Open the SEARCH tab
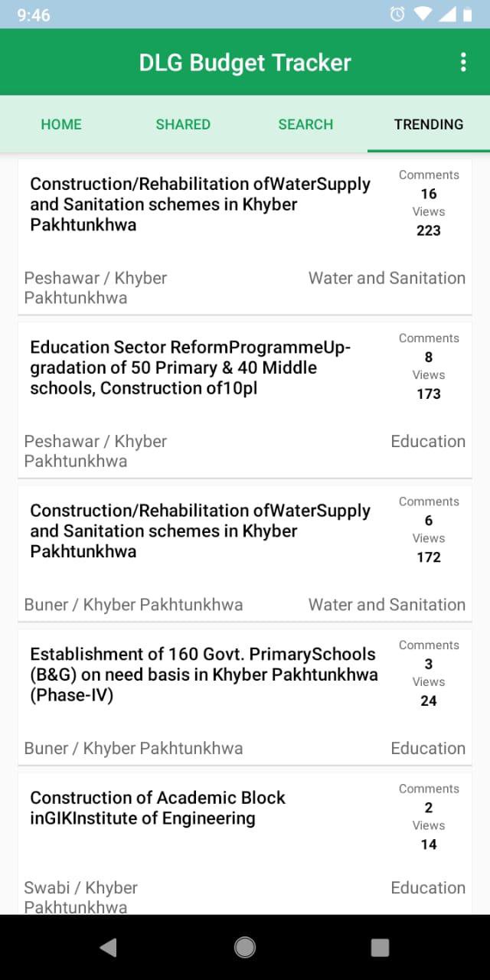This screenshot has width=490, height=980. click(305, 124)
